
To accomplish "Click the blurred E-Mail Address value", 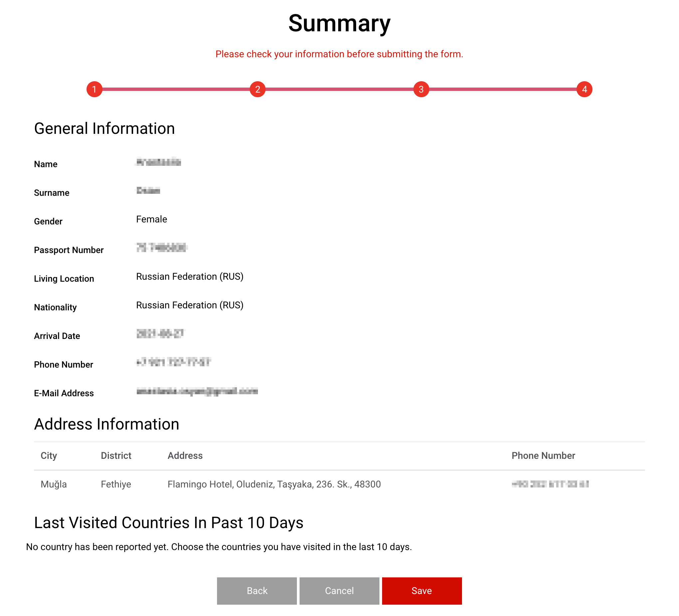I will tap(197, 391).
